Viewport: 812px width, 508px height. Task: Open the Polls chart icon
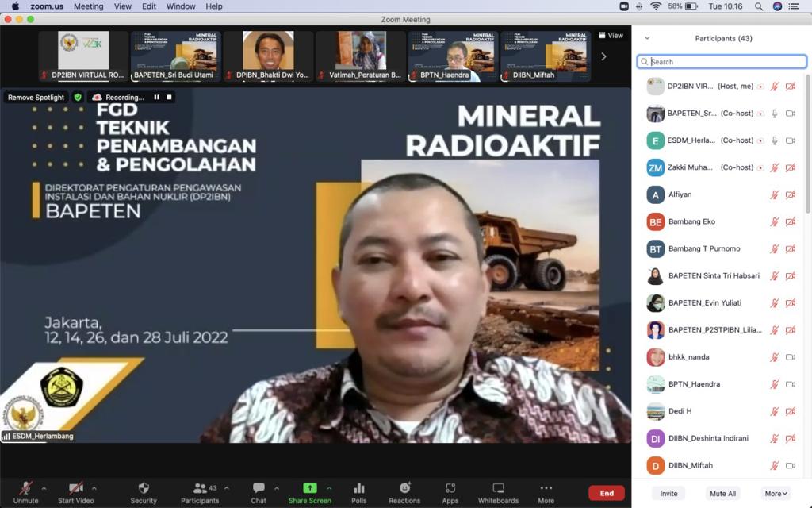(x=359, y=488)
